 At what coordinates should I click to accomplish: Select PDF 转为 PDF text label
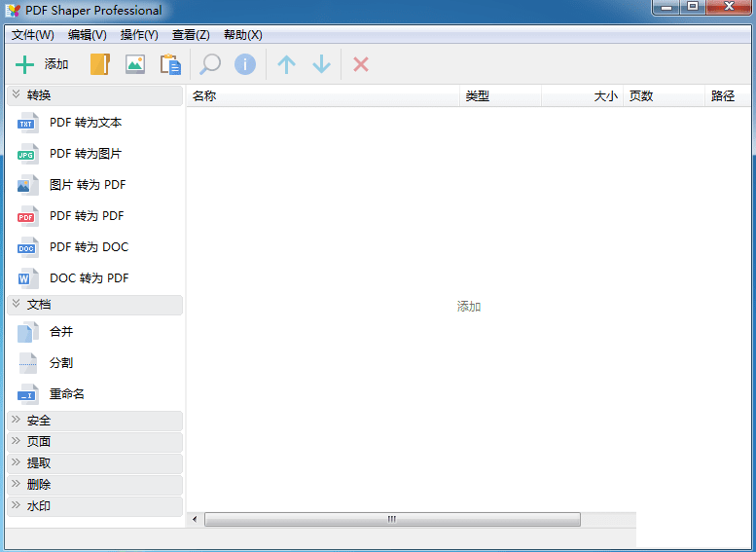87,216
